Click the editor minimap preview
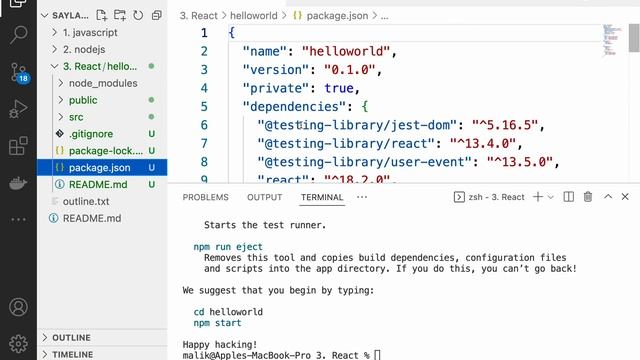 click(x=611, y=40)
